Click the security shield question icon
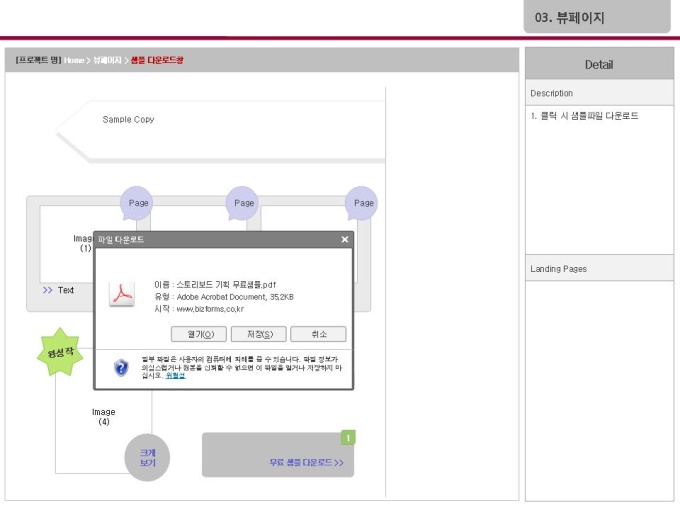This screenshot has height=510, width=680. (121, 368)
